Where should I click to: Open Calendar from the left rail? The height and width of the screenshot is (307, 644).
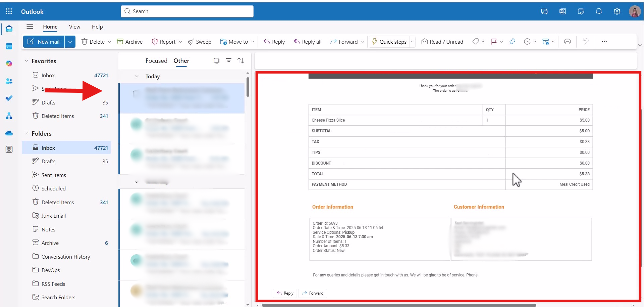coord(9,46)
